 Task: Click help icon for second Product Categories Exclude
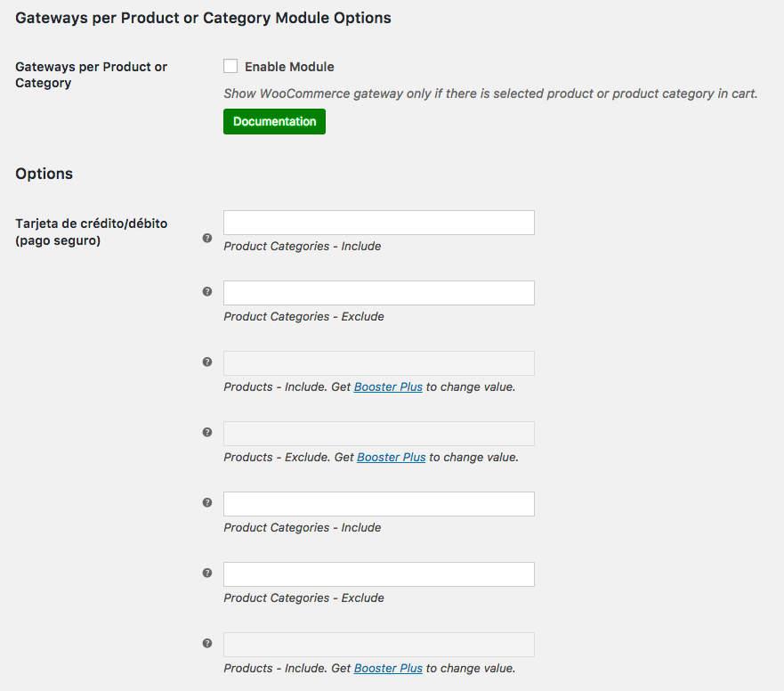tap(207, 573)
